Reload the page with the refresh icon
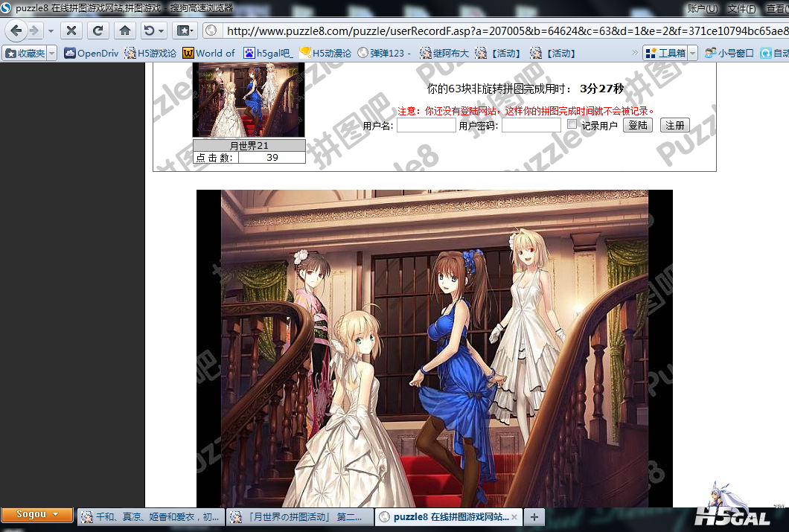The height and width of the screenshot is (532, 789). click(x=98, y=31)
